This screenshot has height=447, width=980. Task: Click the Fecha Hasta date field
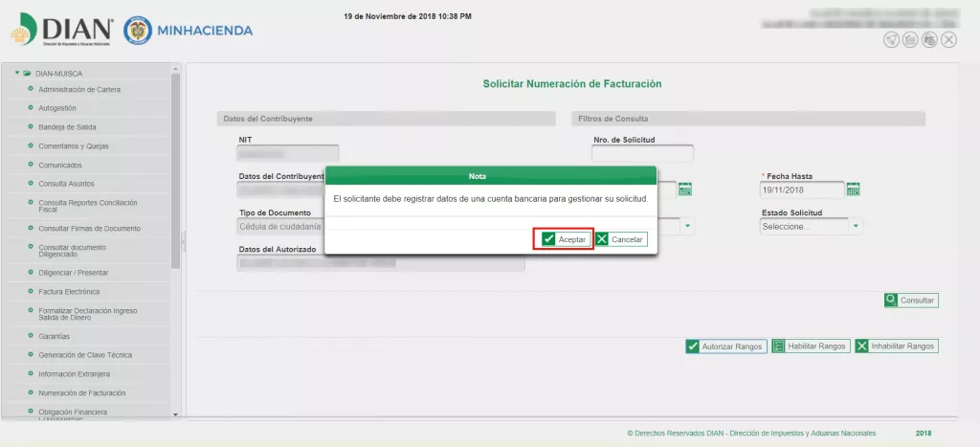click(802, 190)
